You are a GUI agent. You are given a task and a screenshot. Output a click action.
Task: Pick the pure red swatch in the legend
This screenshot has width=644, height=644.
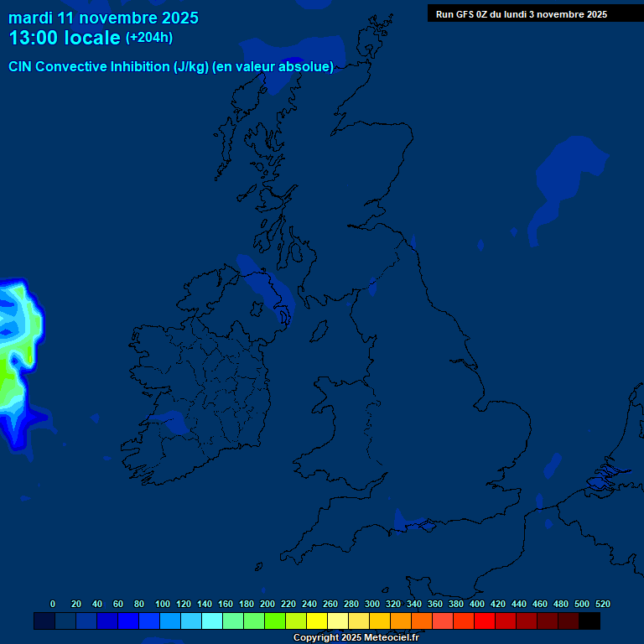485,621
